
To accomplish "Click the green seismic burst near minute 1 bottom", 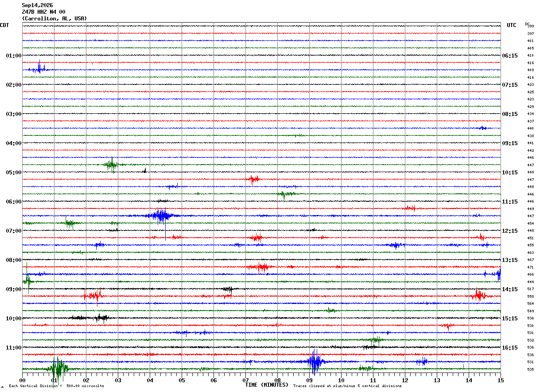I will [x=58, y=369].
